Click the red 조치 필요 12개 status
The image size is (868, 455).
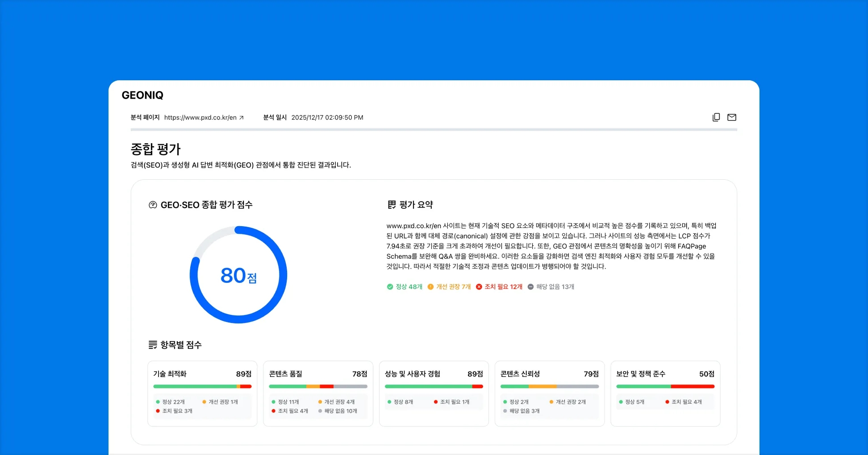(x=499, y=287)
